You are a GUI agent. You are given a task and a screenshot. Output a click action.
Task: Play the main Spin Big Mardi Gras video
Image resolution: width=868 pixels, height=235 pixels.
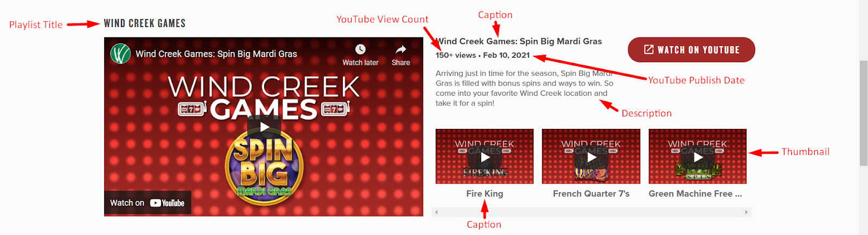[264, 127]
